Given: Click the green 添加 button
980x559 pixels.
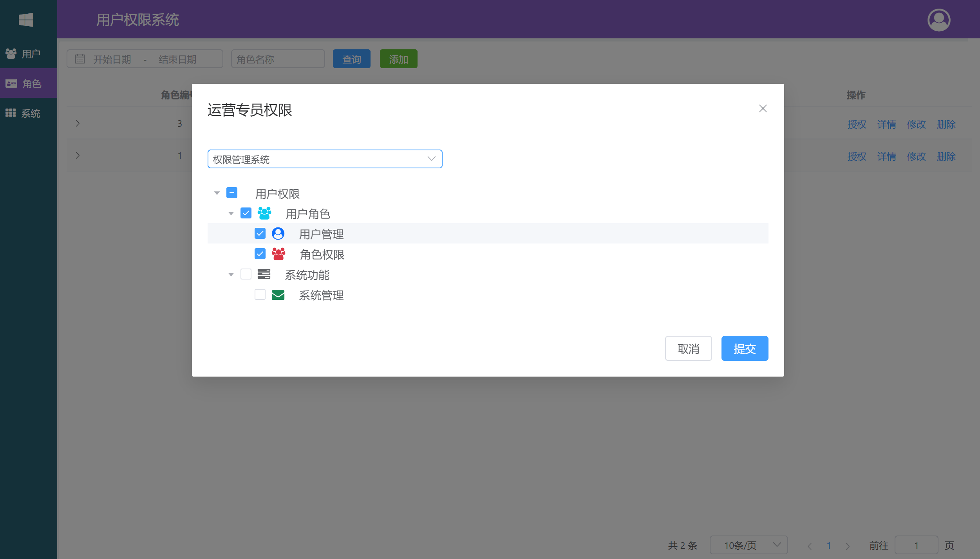Looking at the screenshot, I should point(398,59).
